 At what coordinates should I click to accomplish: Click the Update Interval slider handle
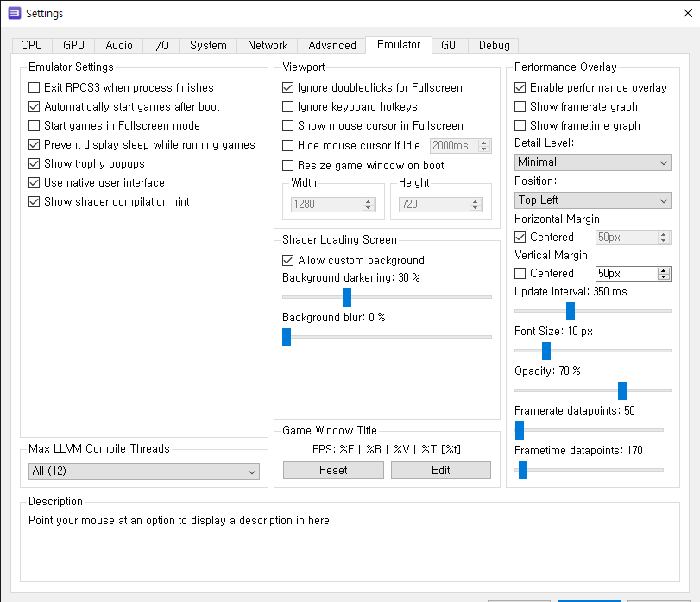[570, 311]
